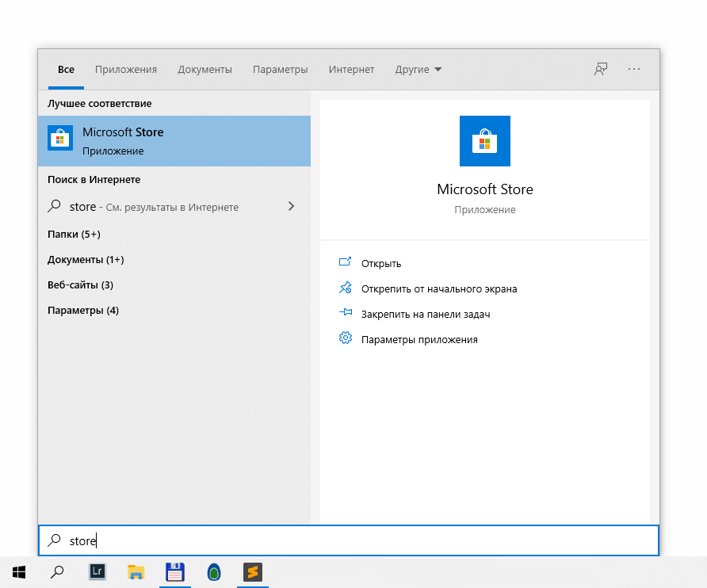The height and width of the screenshot is (588, 707).
Task: Click the unpin-from-start icon
Action: 346,287
